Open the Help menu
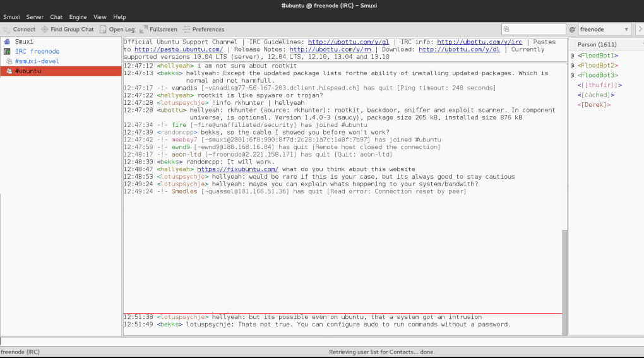 point(119,17)
